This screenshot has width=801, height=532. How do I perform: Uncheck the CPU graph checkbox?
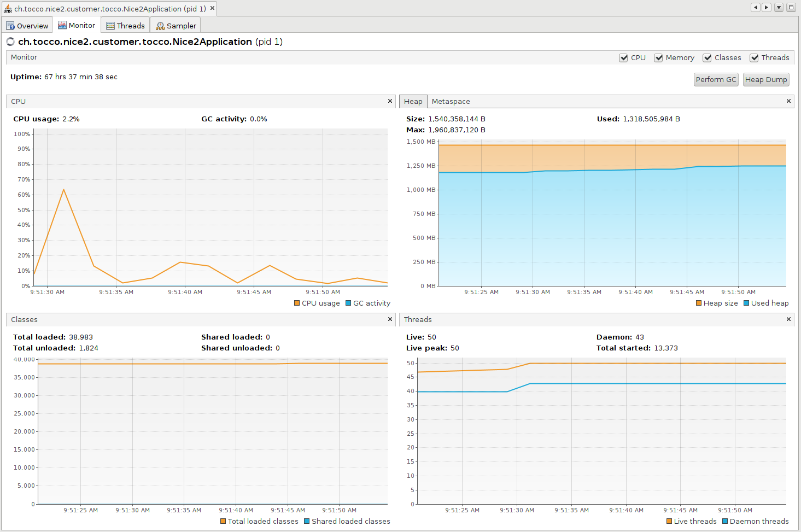pos(623,57)
